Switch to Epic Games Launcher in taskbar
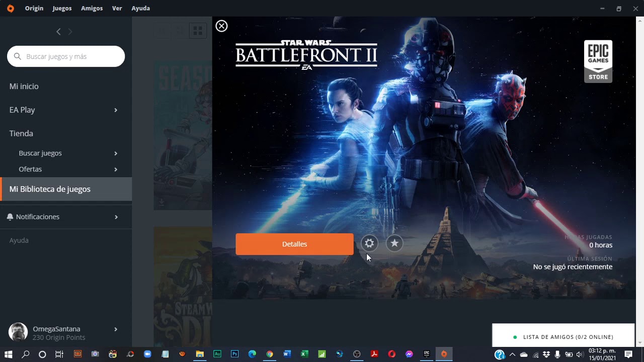The width and height of the screenshot is (644, 362). [427, 354]
